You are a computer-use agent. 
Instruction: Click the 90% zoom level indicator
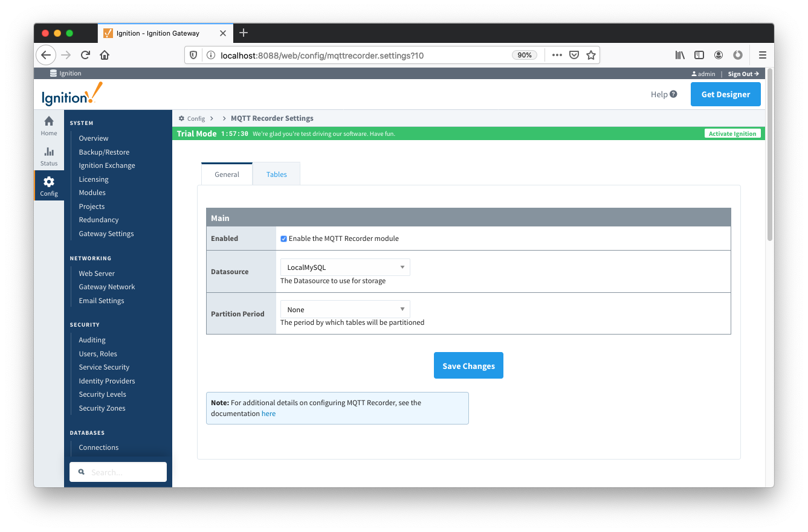click(x=524, y=55)
